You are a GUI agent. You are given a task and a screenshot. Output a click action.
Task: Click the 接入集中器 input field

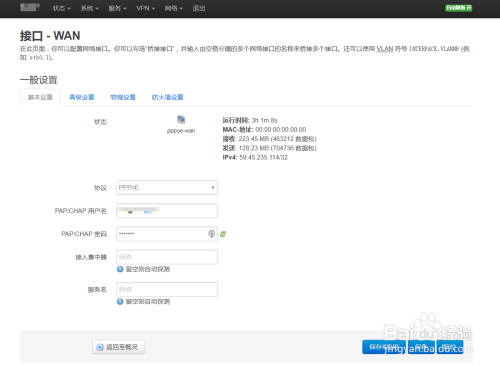167,257
